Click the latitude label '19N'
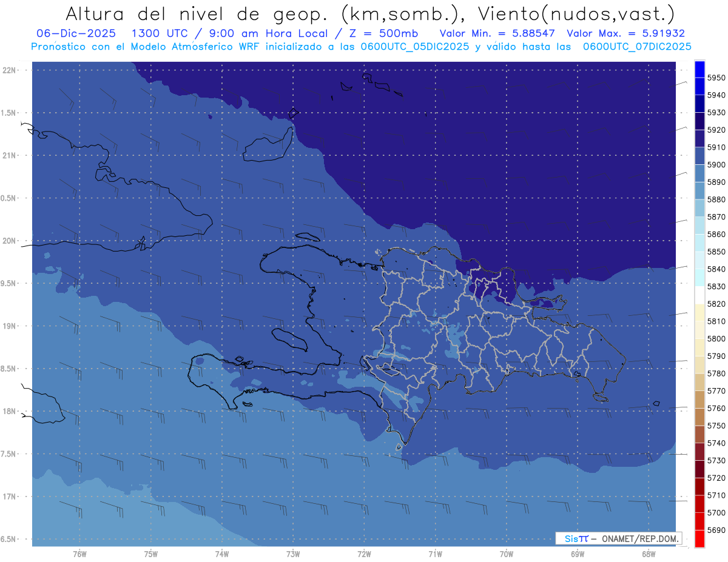The height and width of the screenshot is (562, 728). (9, 326)
